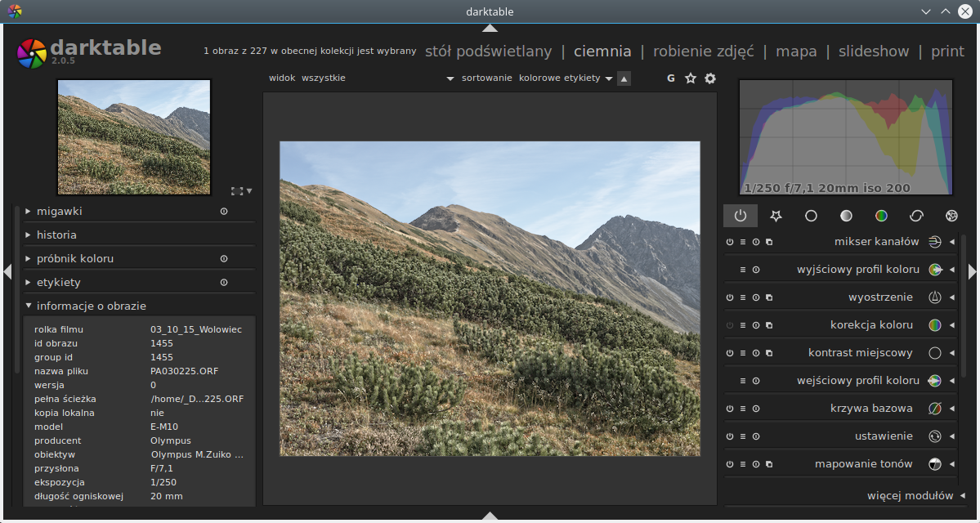The height and width of the screenshot is (523, 980).
Task: Open correction modules group (circular arrows icon)
Action: tap(916, 216)
